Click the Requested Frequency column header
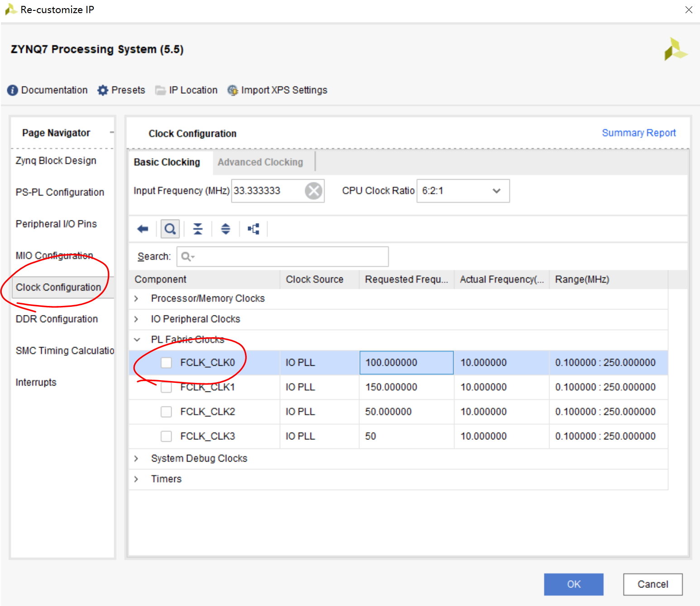 point(407,279)
